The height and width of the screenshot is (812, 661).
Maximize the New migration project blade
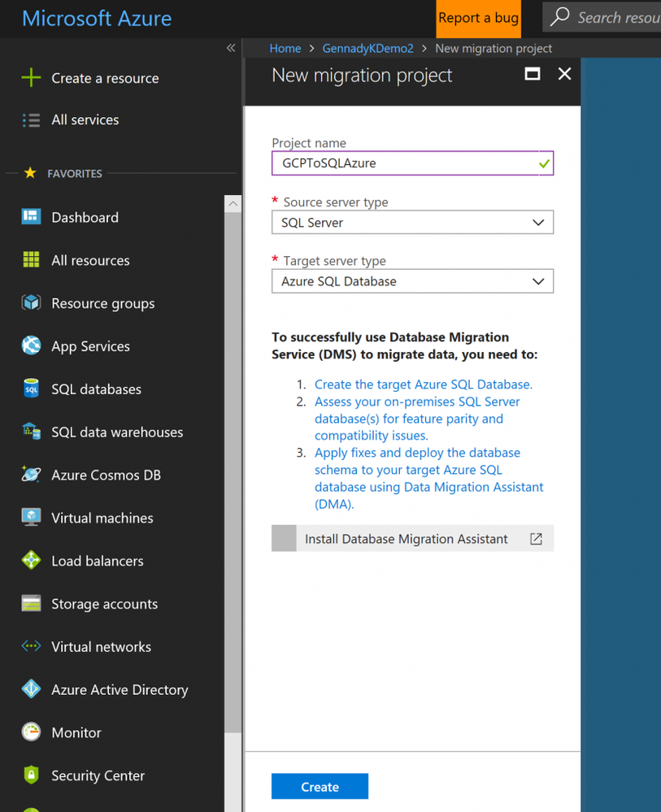tap(533, 74)
